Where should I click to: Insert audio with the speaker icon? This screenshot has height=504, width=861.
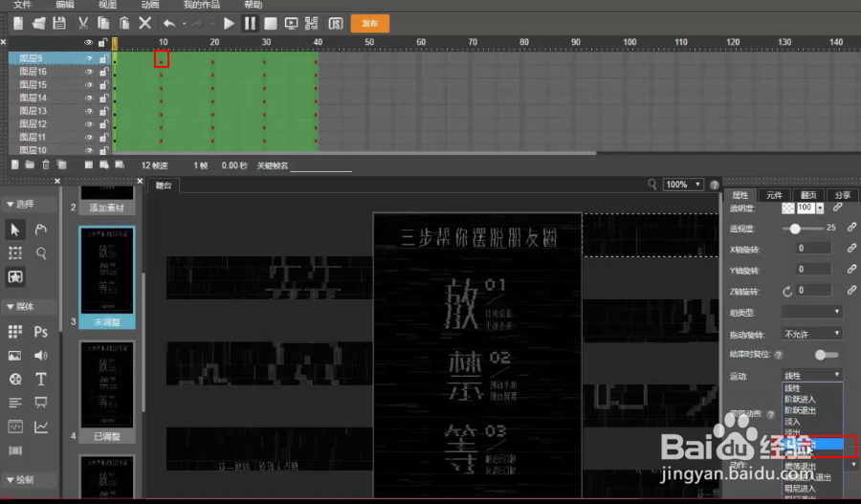coord(40,356)
